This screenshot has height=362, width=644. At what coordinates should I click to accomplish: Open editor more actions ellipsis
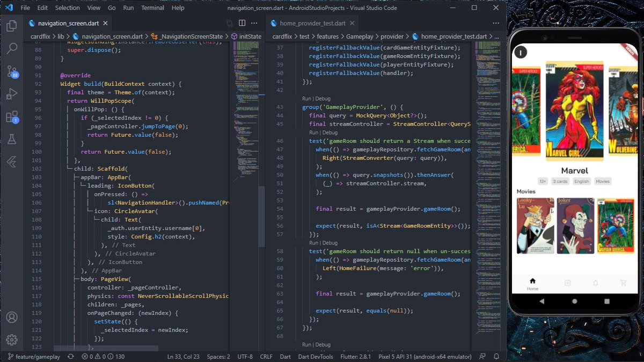pyautogui.click(x=255, y=23)
